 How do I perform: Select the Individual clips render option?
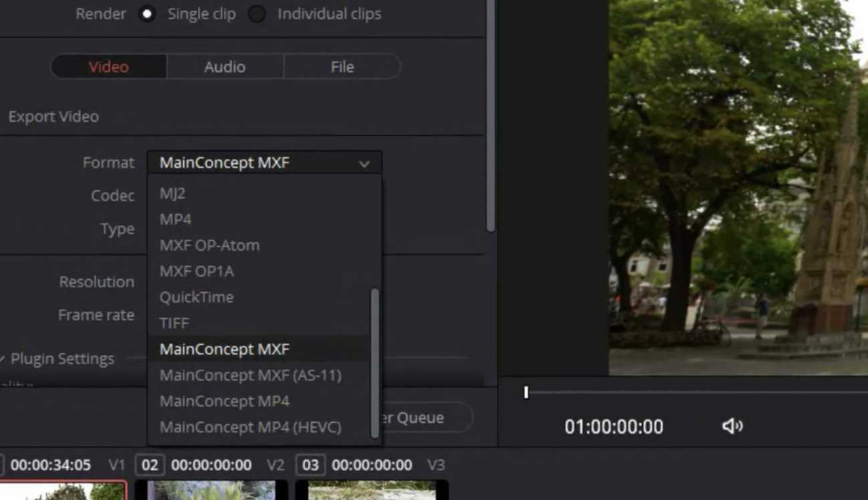click(x=256, y=14)
